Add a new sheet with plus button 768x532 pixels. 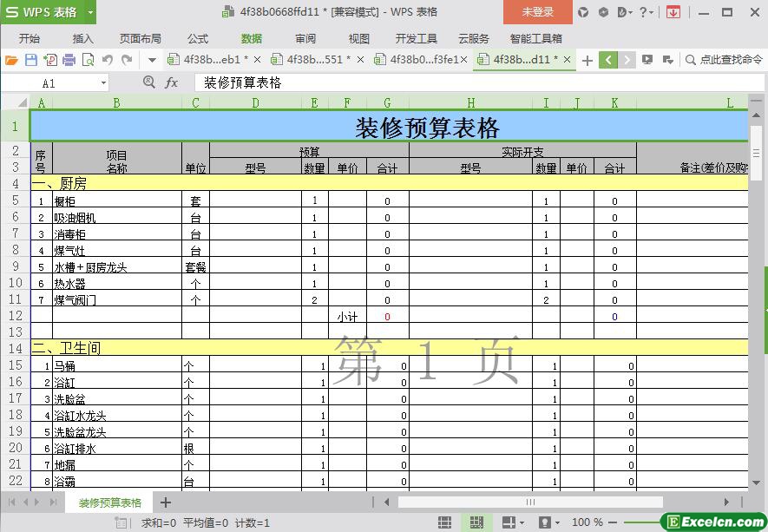(166, 502)
